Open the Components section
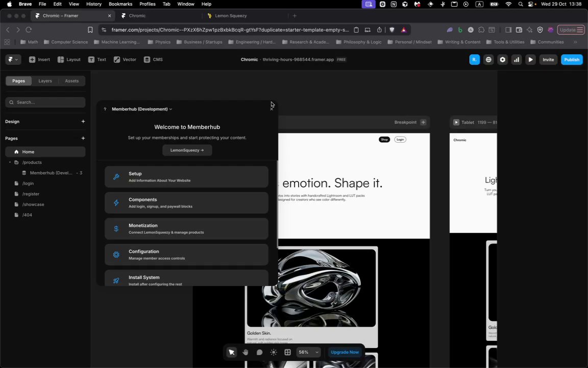The height and width of the screenshot is (368, 588). click(186, 203)
